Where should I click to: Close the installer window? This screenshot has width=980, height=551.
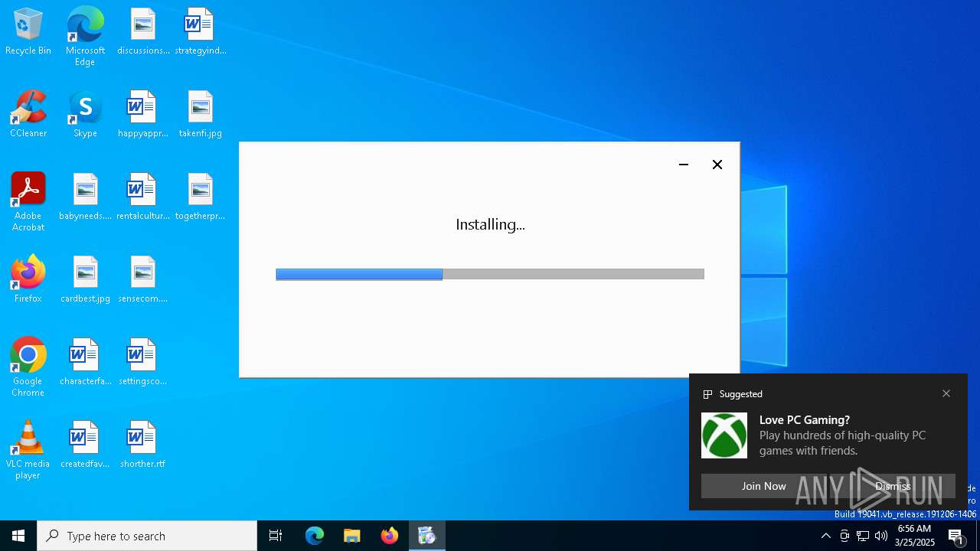pyautogui.click(x=717, y=165)
